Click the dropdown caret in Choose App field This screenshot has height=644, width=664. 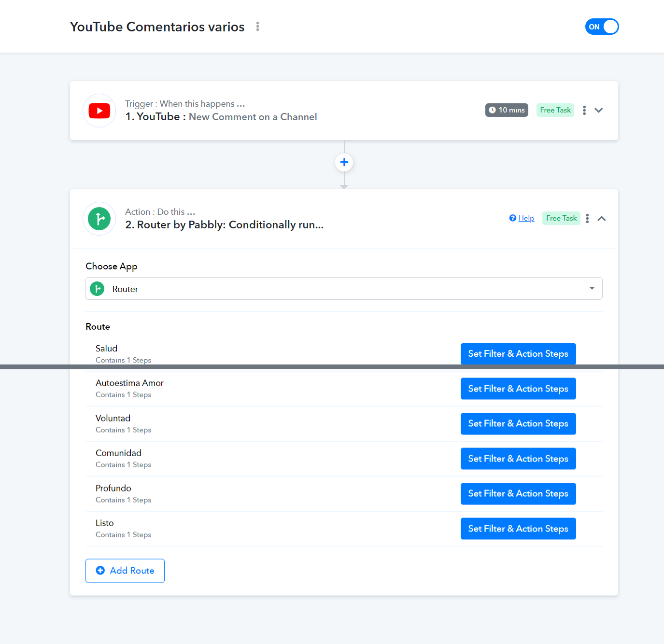pos(592,289)
